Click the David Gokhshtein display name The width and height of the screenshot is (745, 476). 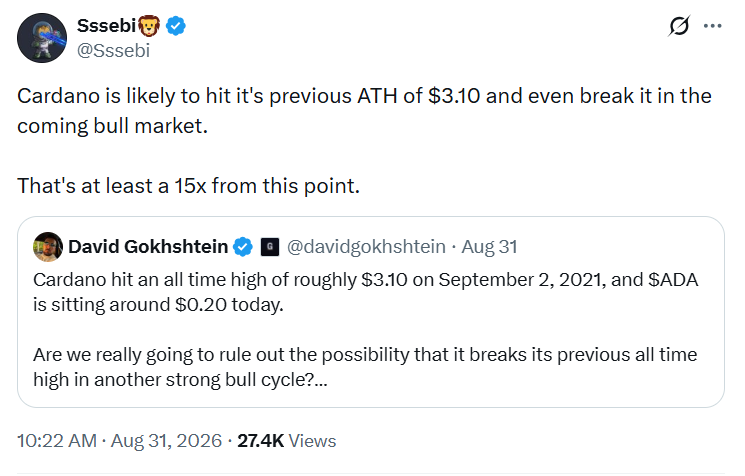[148, 247]
